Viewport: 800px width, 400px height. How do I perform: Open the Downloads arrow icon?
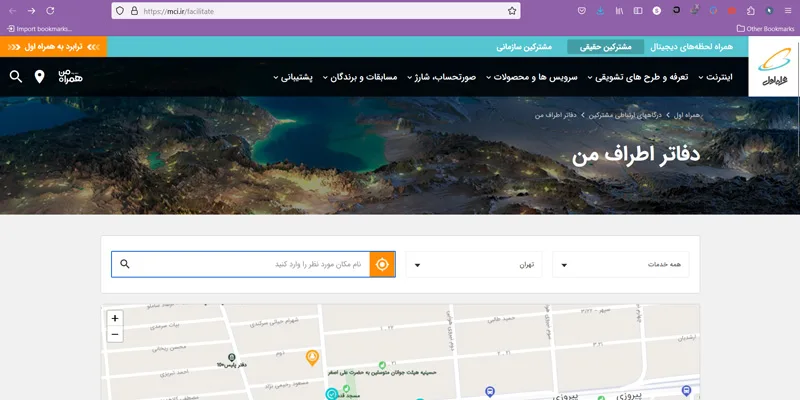[601, 11]
